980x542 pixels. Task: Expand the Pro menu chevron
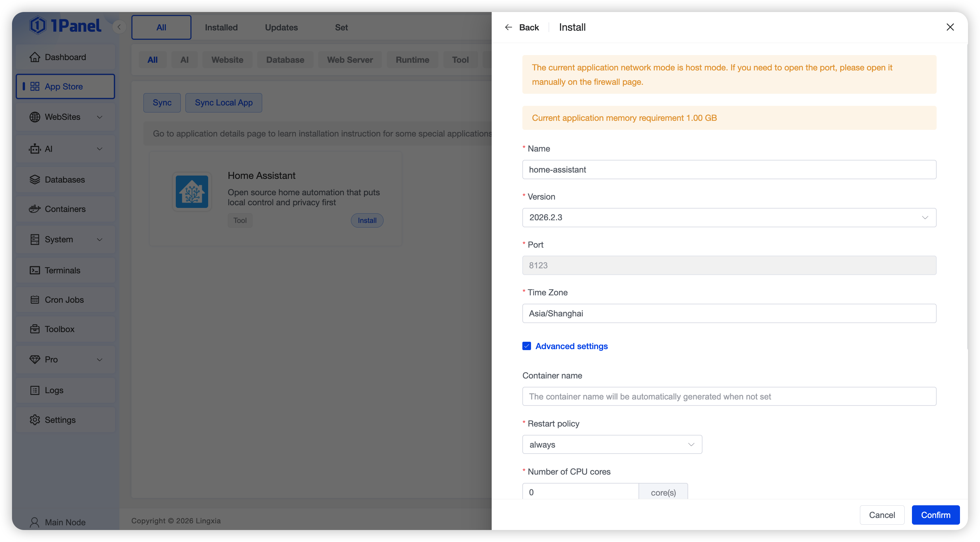coord(100,360)
